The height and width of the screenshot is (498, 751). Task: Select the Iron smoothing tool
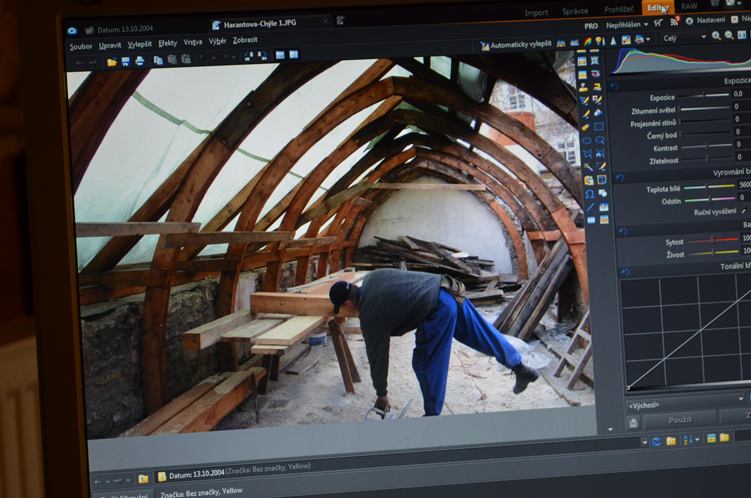[x=598, y=87]
